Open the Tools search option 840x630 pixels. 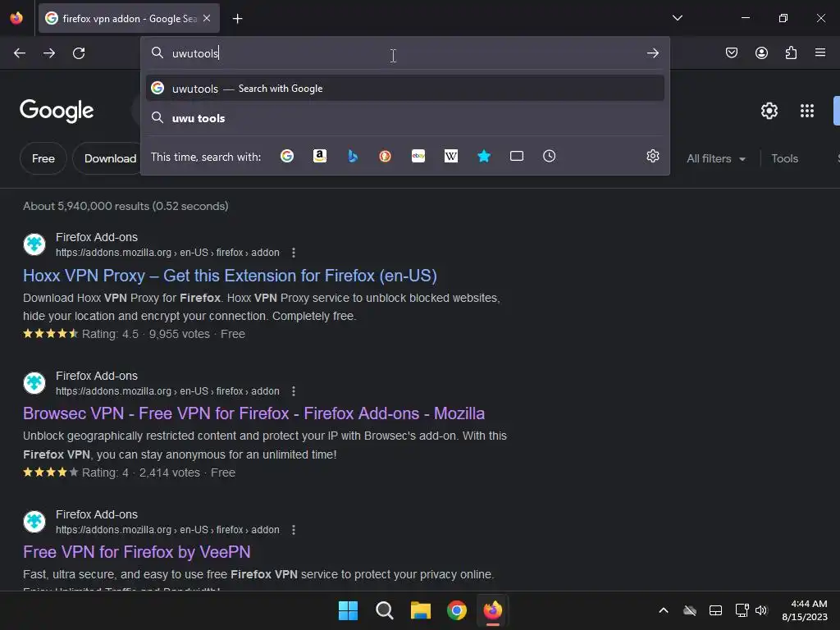coord(784,158)
